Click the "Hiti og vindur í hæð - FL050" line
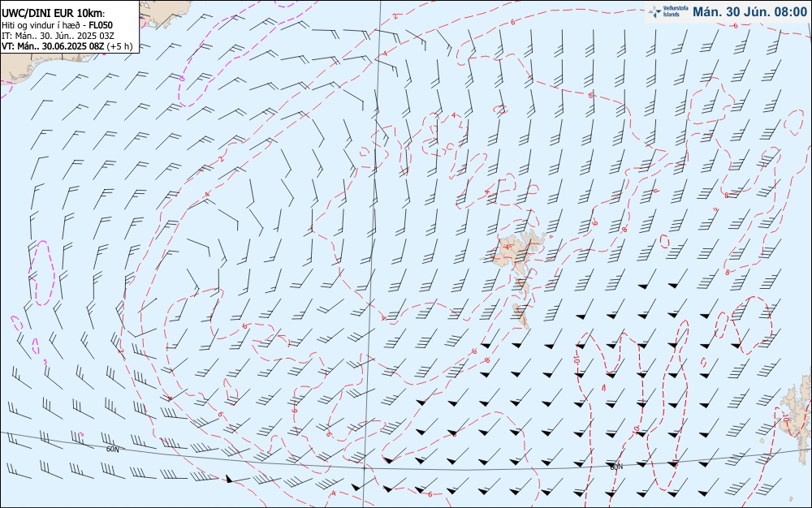Screen dimensions: 812x508 [57, 25]
